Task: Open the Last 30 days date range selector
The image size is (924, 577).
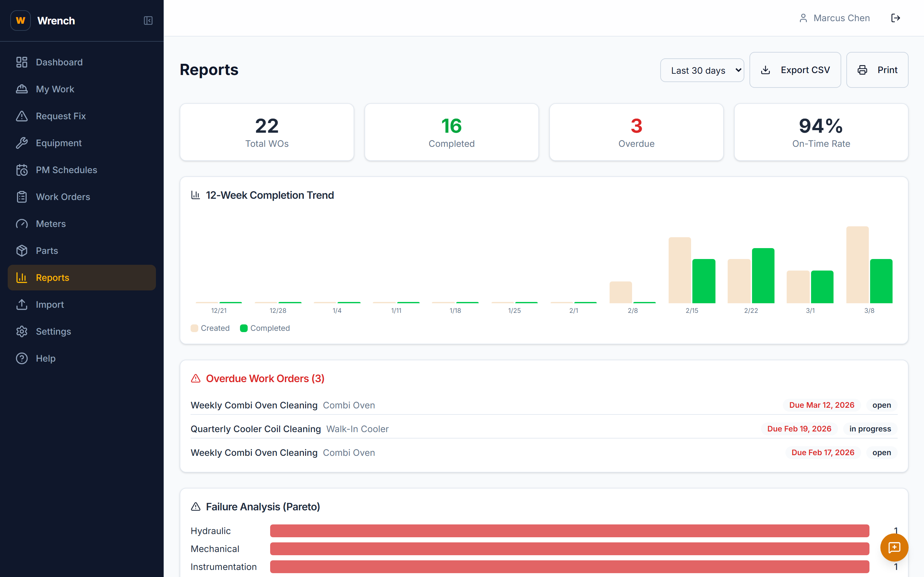Action: coord(702,70)
